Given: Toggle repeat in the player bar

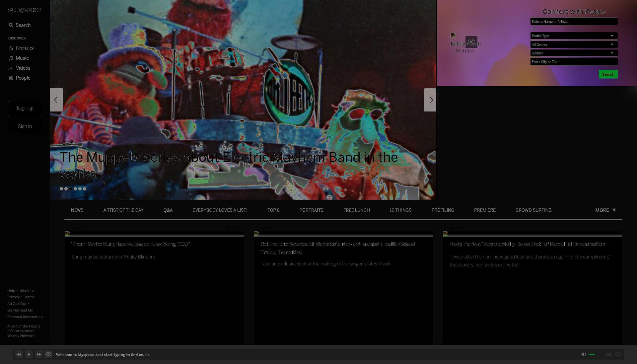Looking at the screenshot, I should (618, 355).
